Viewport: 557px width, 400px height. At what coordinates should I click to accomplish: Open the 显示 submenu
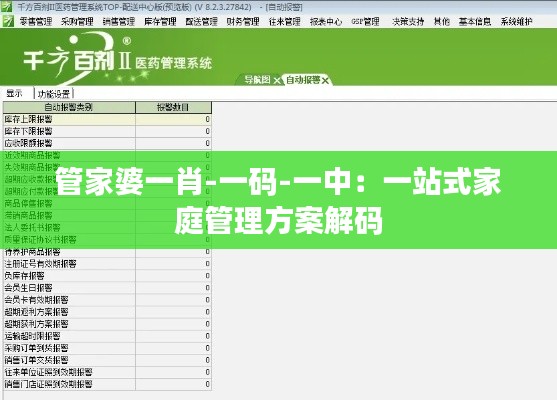coord(15,93)
